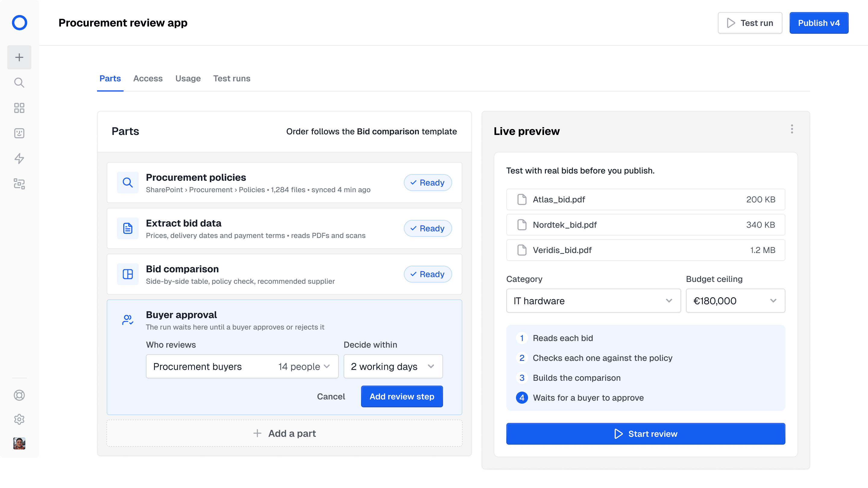Open the Decide within dropdown
Screen dimensions: 868x488
[x=393, y=366]
